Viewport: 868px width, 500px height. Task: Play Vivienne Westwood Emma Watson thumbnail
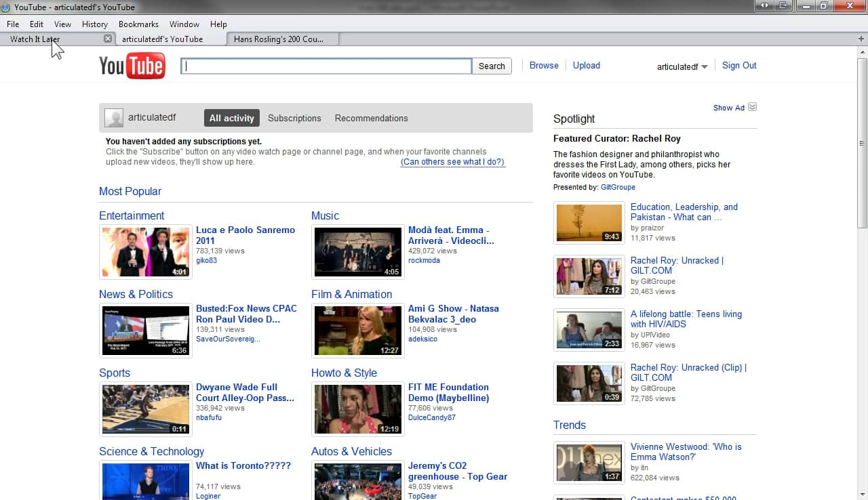click(x=589, y=462)
